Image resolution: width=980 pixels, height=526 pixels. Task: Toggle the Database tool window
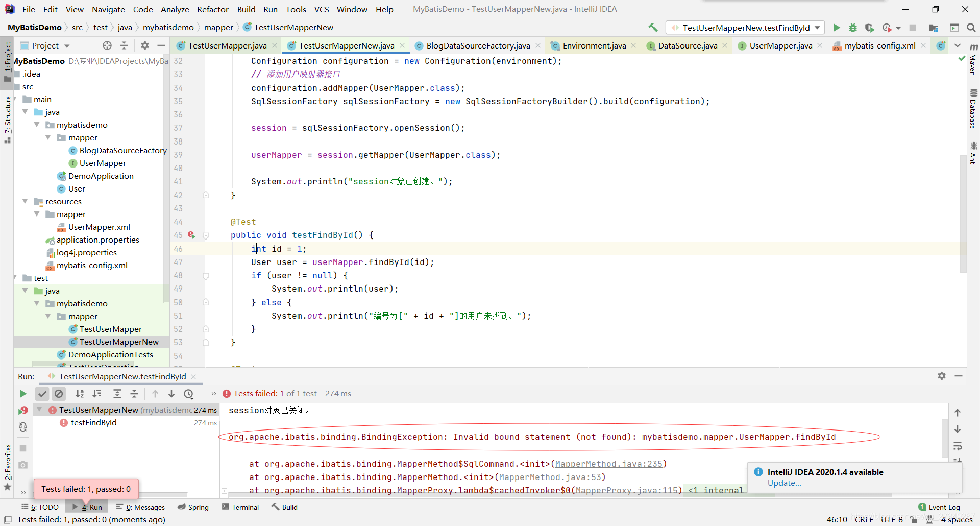point(973,109)
